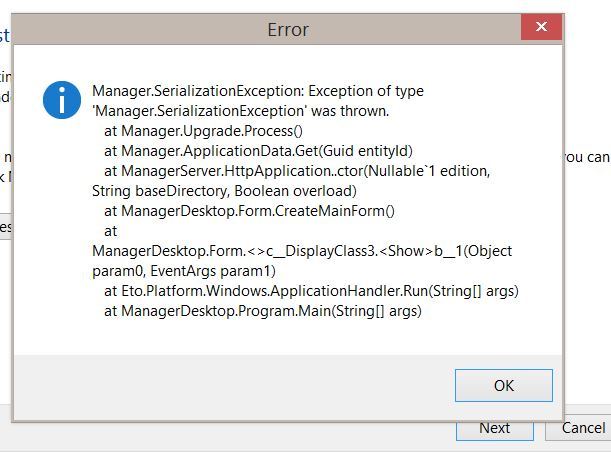Click the Cancel button in the wizard
Viewport: 611px width, 452px height.
[x=582, y=428]
